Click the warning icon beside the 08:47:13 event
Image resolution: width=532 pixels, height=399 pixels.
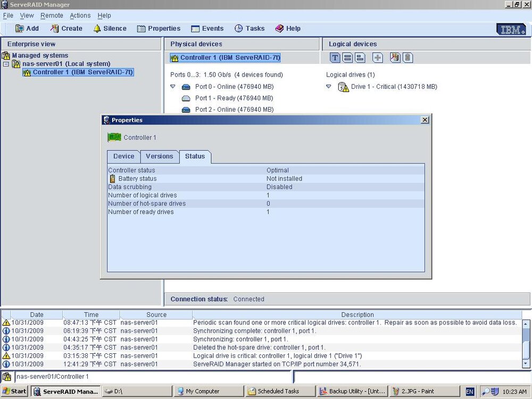pyautogui.click(x=6, y=323)
